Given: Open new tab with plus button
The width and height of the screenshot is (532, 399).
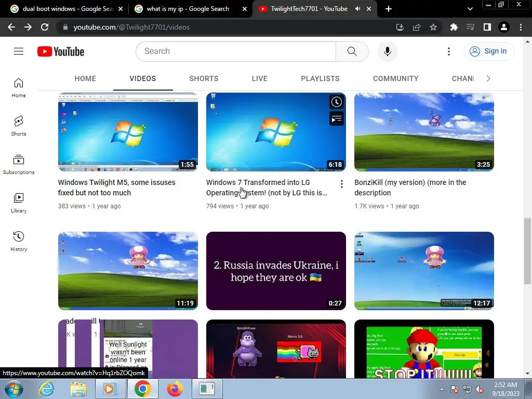Looking at the screenshot, I should coord(389,9).
